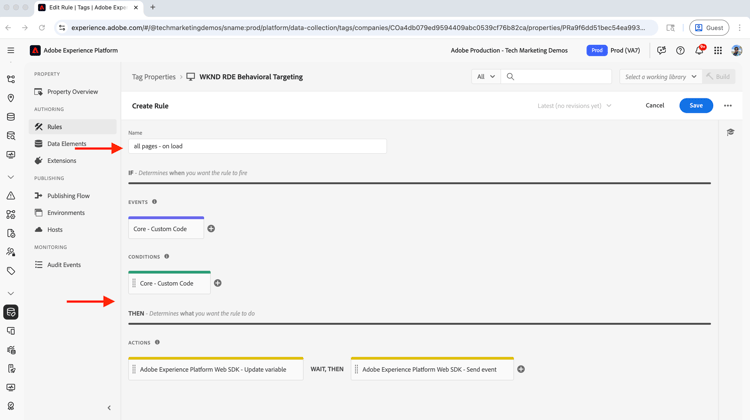Open the notifications bell
Screen dimensions: 750x420
[x=699, y=50]
